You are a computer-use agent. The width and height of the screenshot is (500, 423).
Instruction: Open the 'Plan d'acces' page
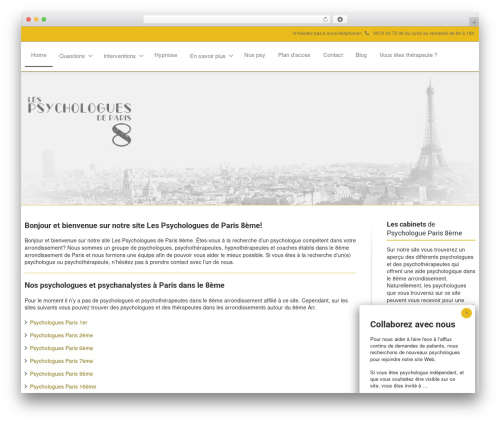coord(294,55)
